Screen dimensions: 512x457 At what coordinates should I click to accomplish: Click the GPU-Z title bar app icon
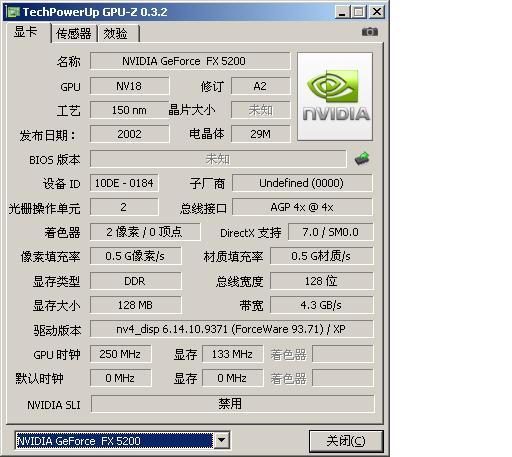(x=14, y=12)
